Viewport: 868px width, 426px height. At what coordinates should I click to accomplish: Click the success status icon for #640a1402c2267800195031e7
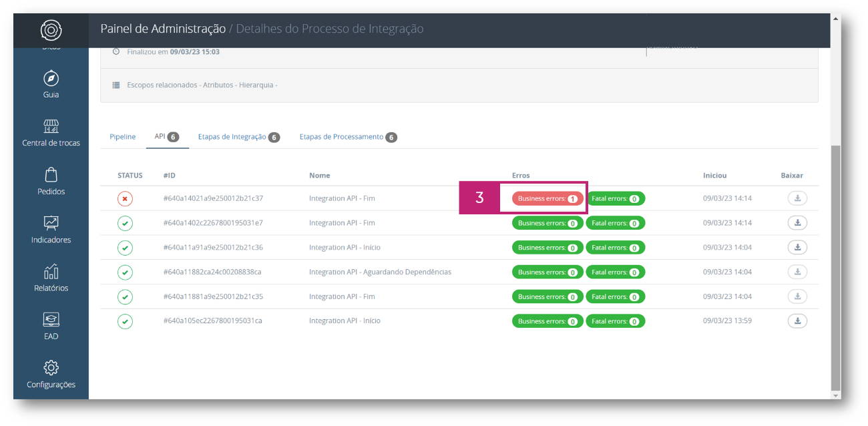coord(125,223)
